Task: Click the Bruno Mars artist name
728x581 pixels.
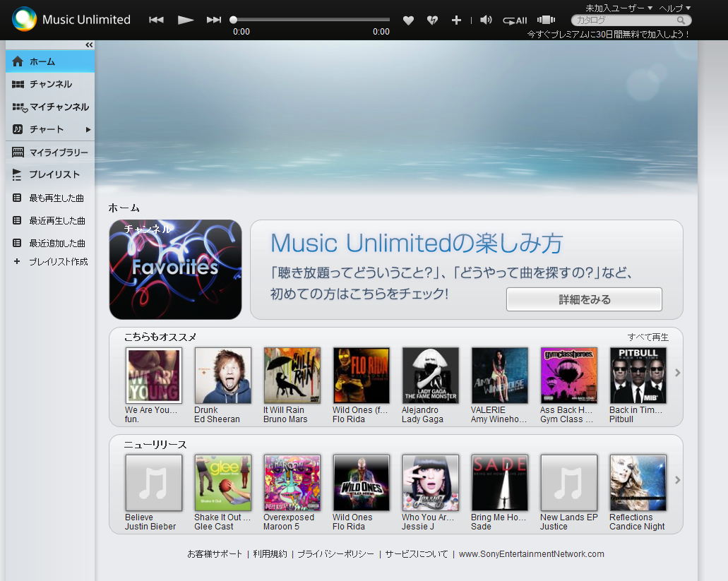Action: [x=285, y=419]
